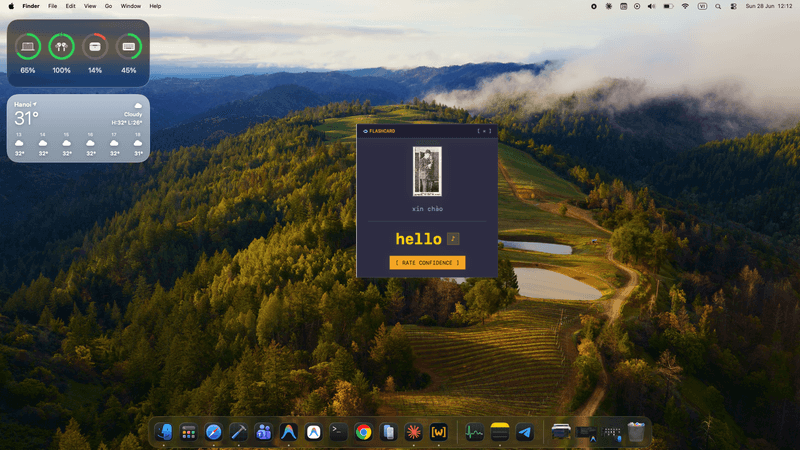Click the black circle menu bar icon
Image resolution: width=800 pixels, height=450 pixels.
594,6
